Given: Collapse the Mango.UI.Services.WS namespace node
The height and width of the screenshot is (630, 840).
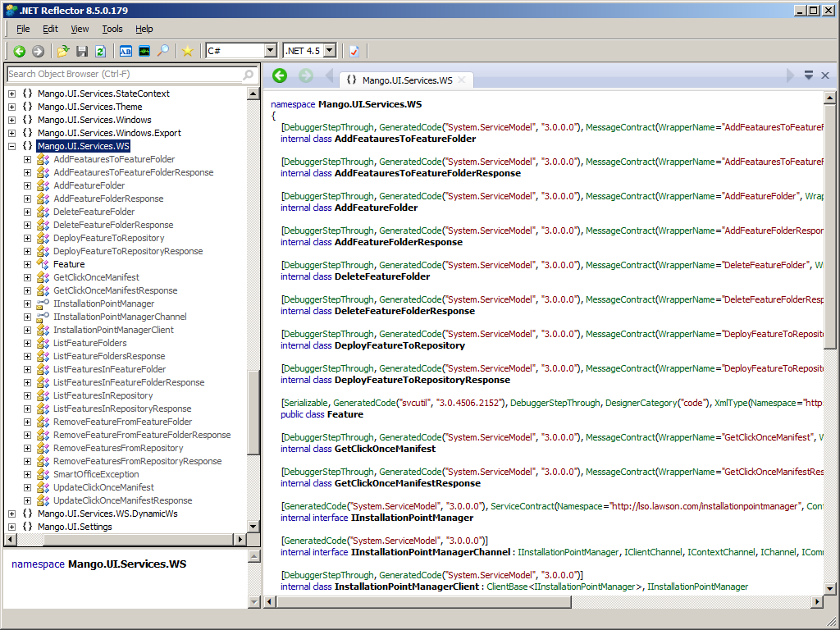Looking at the screenshot, I should tap(11, 146).
